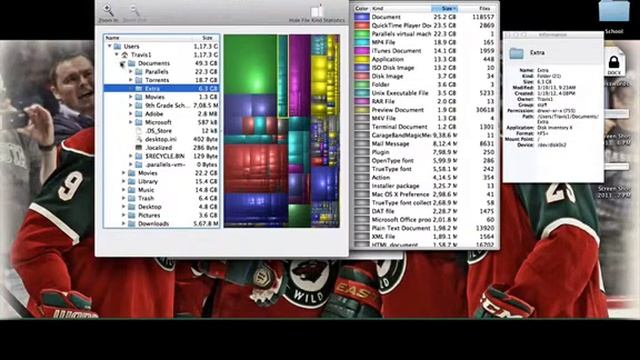Click the .localized file icon
This screenshot has height=360, width=640.
pos(139,148)
